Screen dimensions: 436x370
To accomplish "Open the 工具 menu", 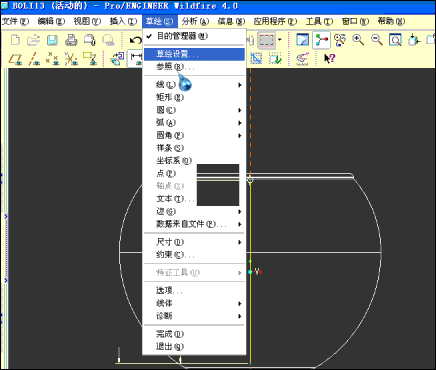I will pos(319,22).
